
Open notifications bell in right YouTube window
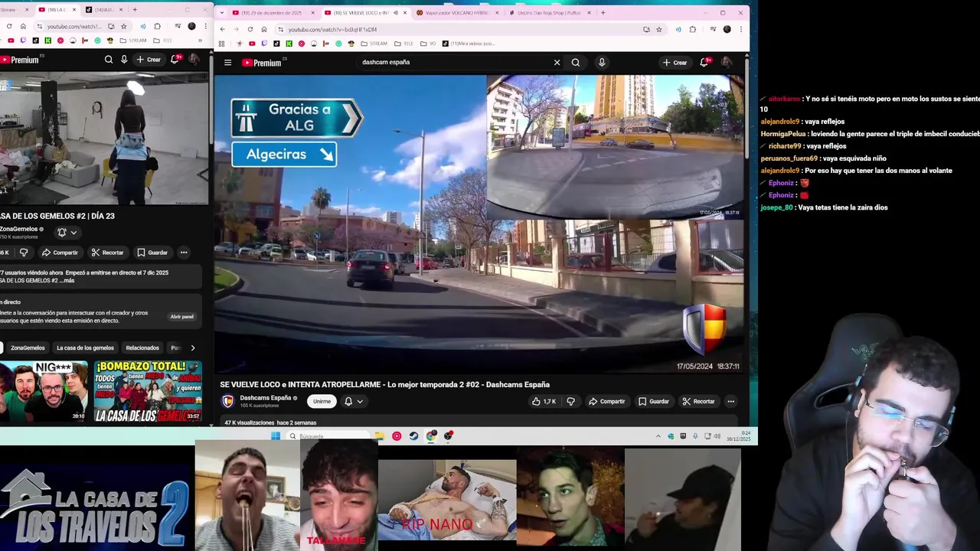click(704, 63)
